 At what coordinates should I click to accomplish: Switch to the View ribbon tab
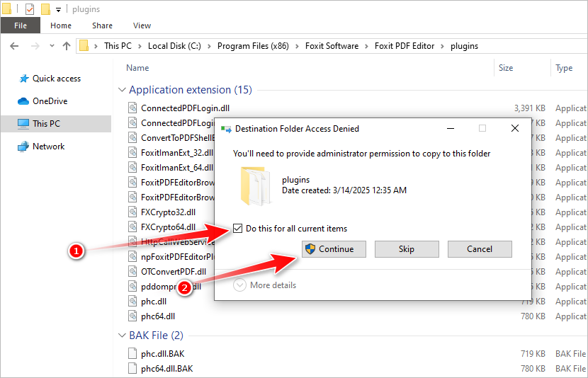(142, 25)
